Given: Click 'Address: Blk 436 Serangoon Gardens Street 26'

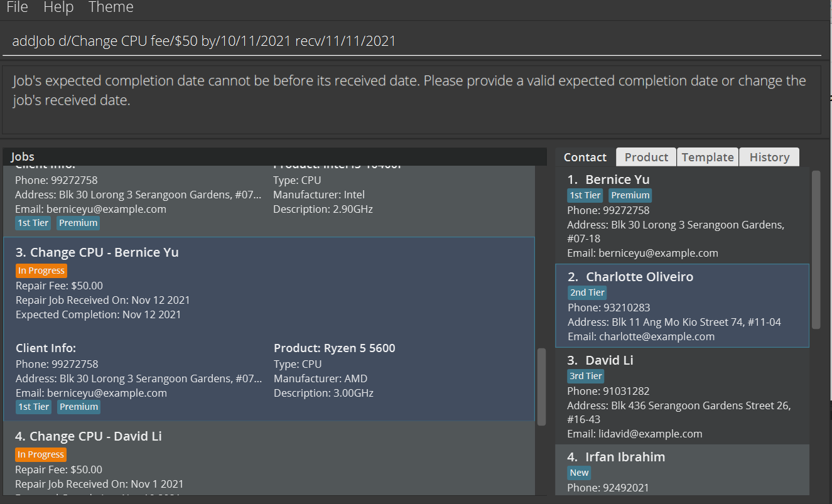Looking at the screenshot, I should pyautogui.click(x=679, y=412).
